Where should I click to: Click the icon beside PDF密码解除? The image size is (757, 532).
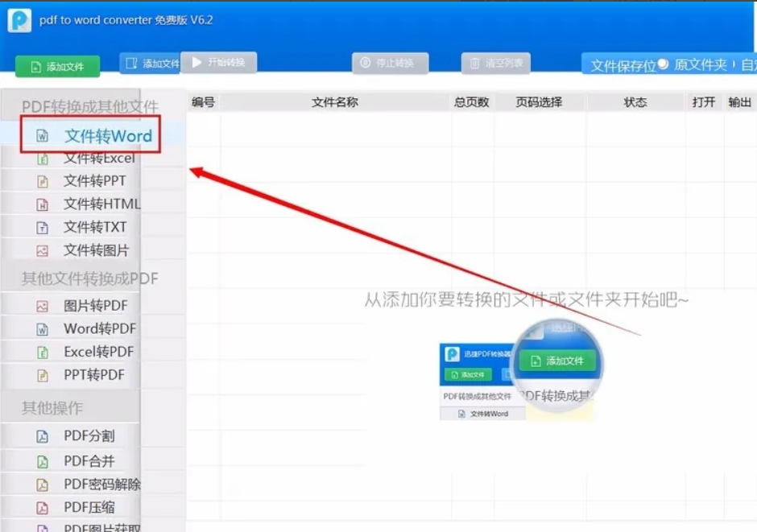tap(43, 485)
